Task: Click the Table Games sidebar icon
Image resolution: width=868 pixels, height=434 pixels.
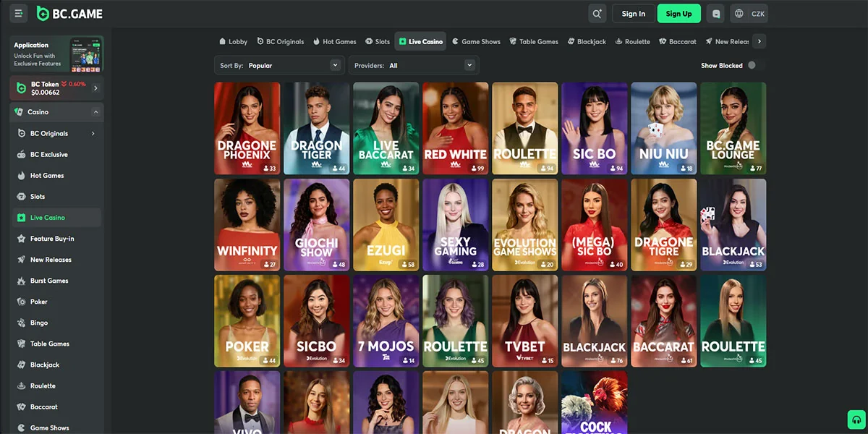Action: [21, 344]
